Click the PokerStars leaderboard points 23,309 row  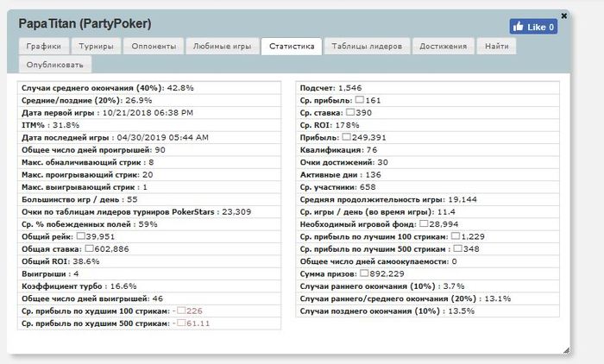pos(149,212)
